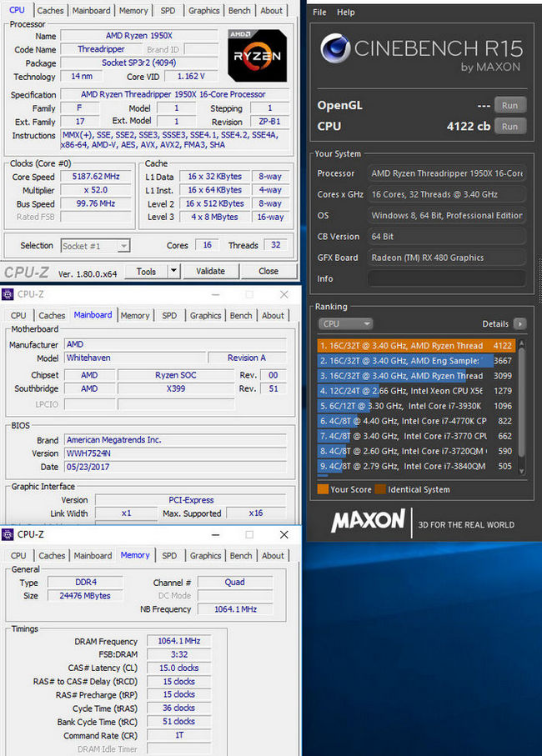
Task: Select the Intel Xeon 12C/24T ranking entry
Action: coord(400,391)
